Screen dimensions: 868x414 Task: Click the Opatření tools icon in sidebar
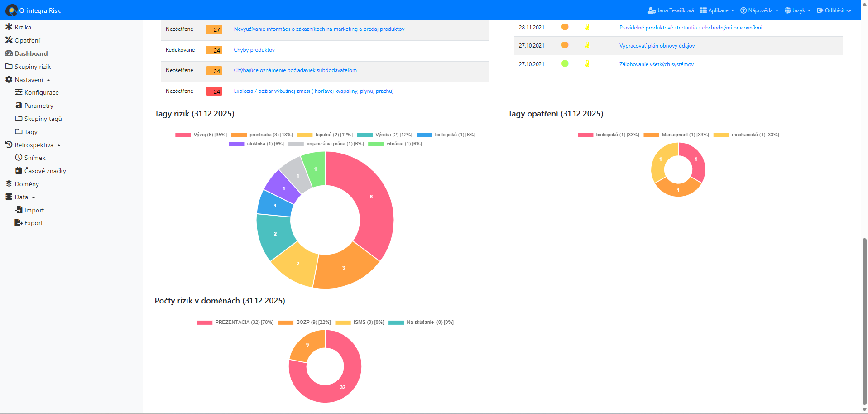click(9, 40)
